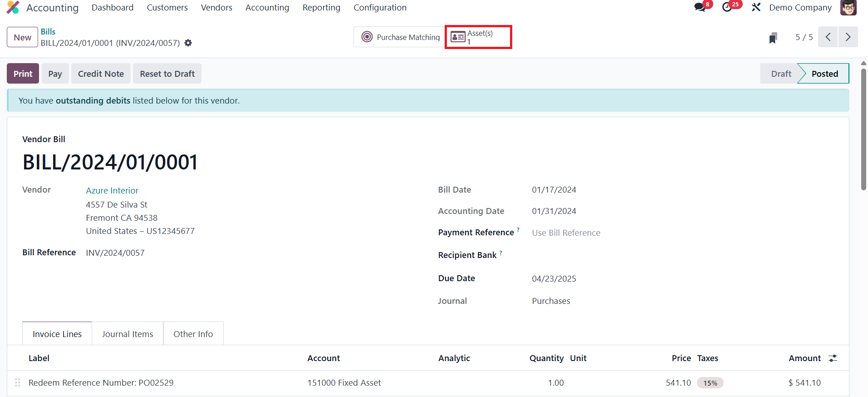Open the user avatar menu
The width and height of the screenshot is (868, 397).
point(848,8)
